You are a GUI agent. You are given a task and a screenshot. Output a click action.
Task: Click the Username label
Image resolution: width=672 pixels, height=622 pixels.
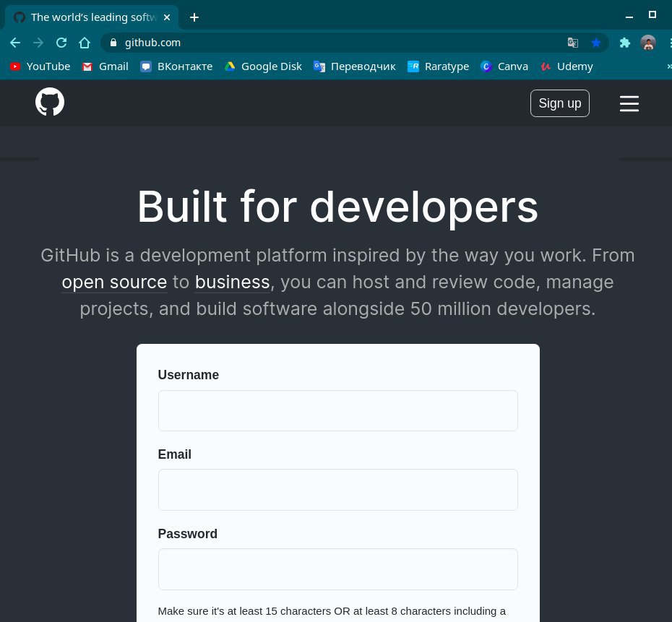coord(188,375)
